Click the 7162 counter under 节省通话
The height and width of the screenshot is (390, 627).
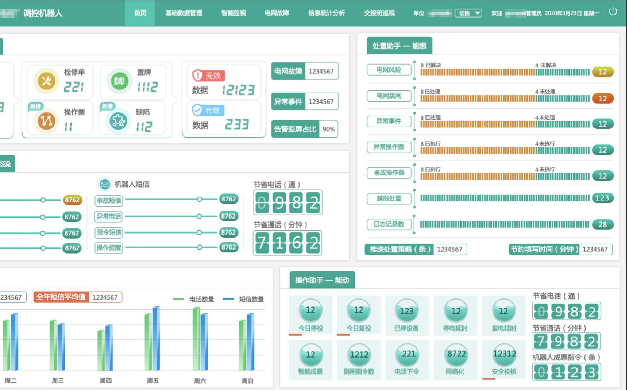288,243
